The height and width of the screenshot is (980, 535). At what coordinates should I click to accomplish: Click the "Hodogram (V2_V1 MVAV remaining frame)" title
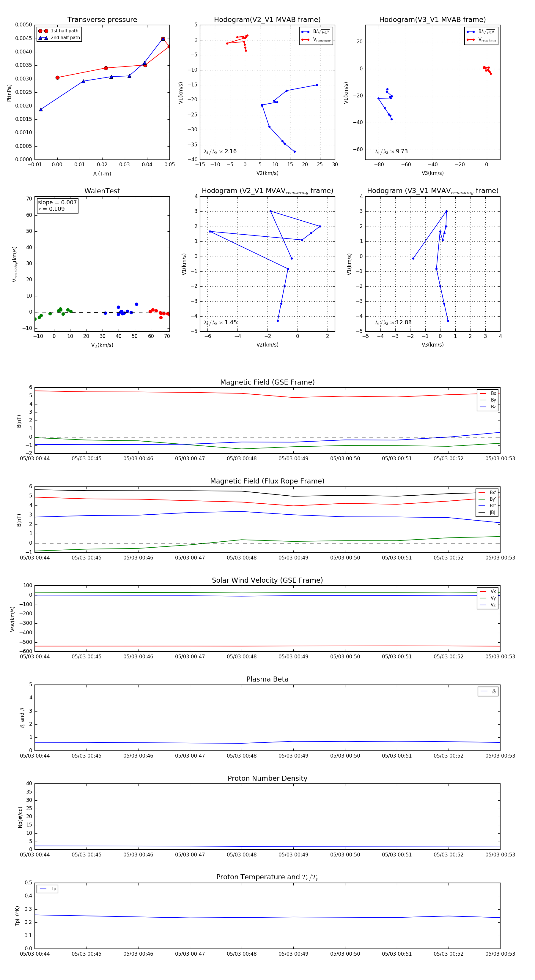(x=267, y=191)
